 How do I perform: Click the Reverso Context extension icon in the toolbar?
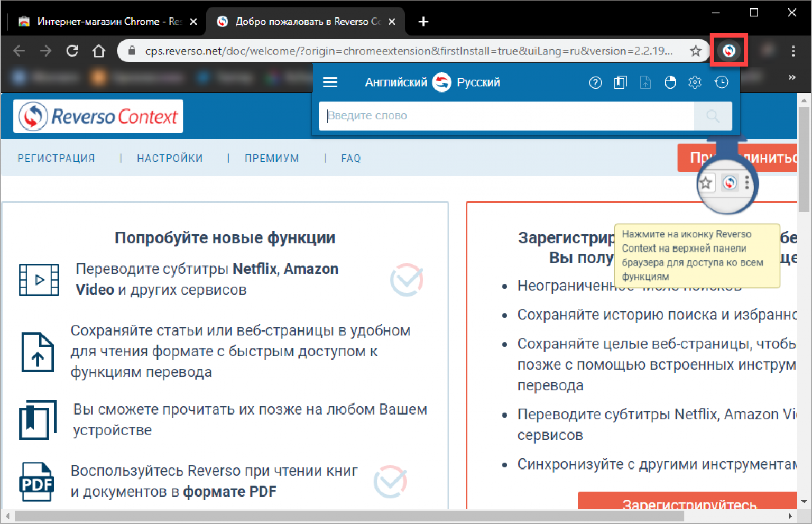tap(728, 51)
